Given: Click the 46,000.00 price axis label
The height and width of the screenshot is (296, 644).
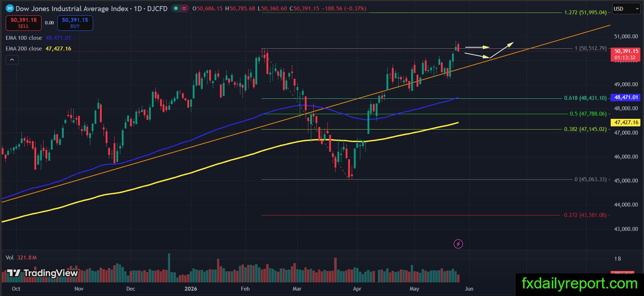Looking at the screenshot, I should pos(626,157).
